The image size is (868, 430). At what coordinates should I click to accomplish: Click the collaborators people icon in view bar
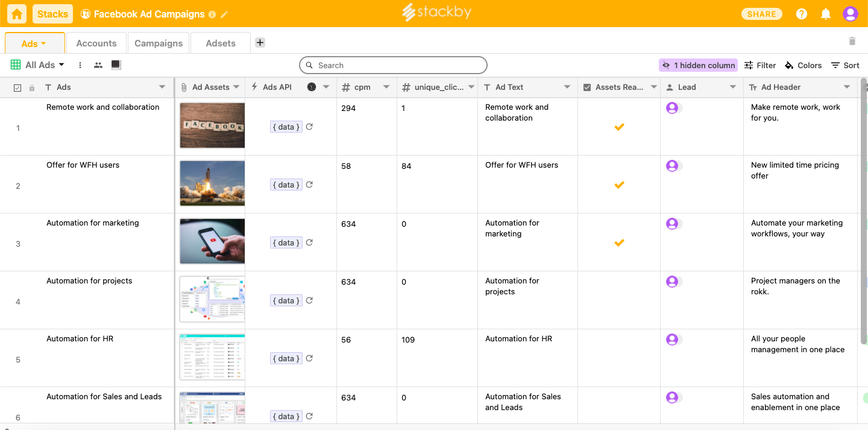(x=98, y=65)
